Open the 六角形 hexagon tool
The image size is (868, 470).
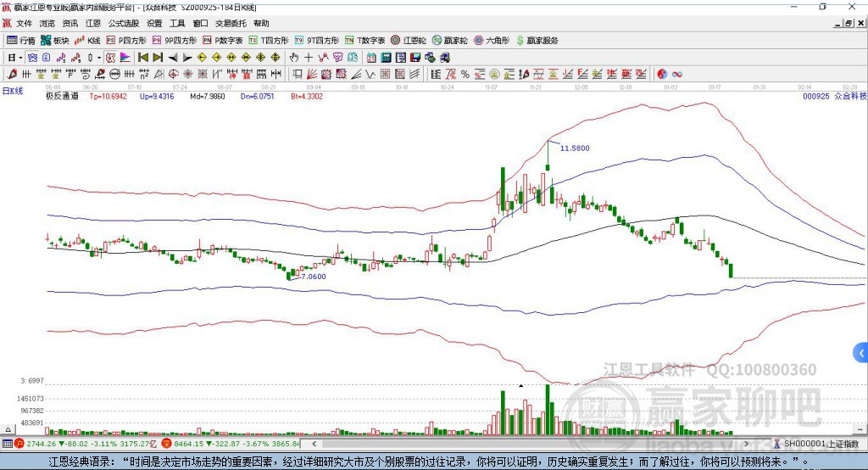coord(492,41)
